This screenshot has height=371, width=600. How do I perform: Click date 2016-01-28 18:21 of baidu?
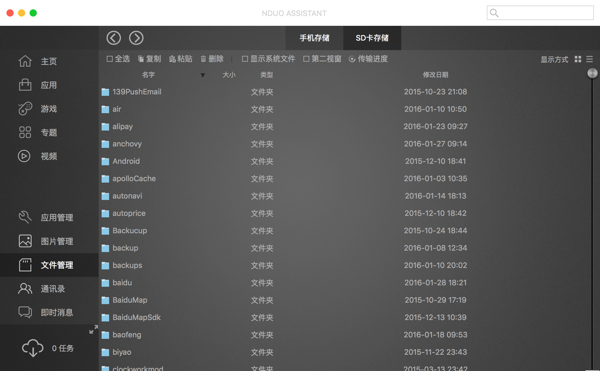(435, 283)
